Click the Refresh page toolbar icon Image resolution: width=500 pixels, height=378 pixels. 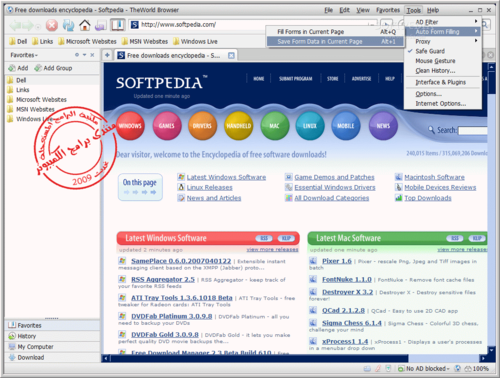(69, 25)
